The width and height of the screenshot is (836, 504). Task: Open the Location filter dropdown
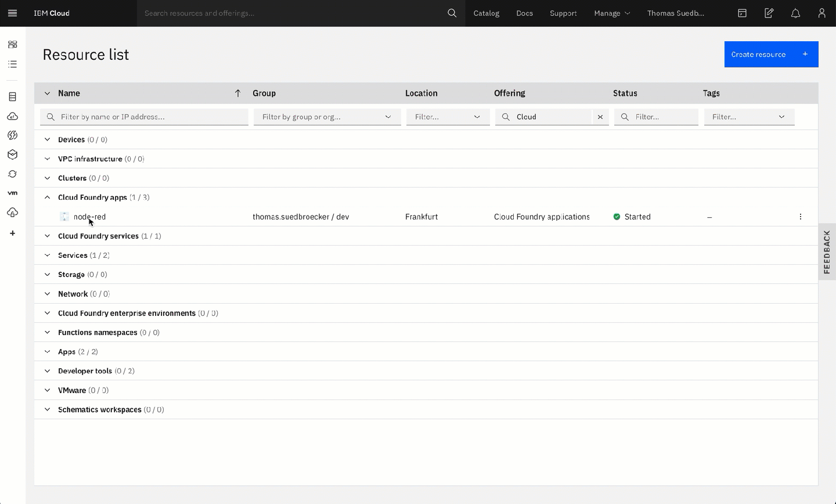[x=448, y=117]
